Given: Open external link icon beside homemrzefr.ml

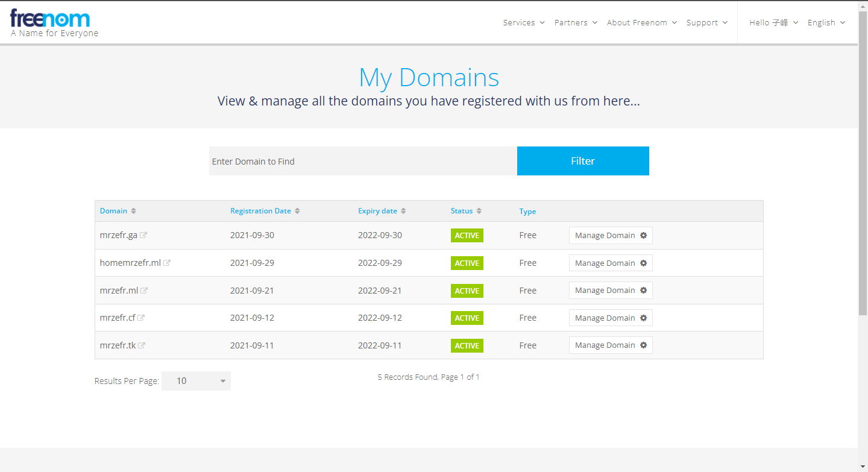Looking at the screenshot, I should pyautogui.click(x=167, y=263).
